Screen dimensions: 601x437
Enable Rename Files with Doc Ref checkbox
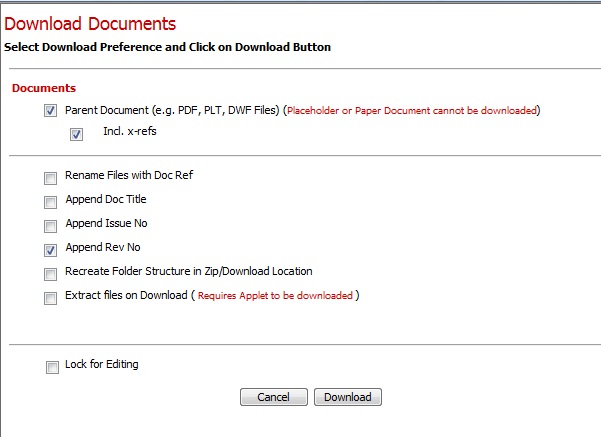50,179
